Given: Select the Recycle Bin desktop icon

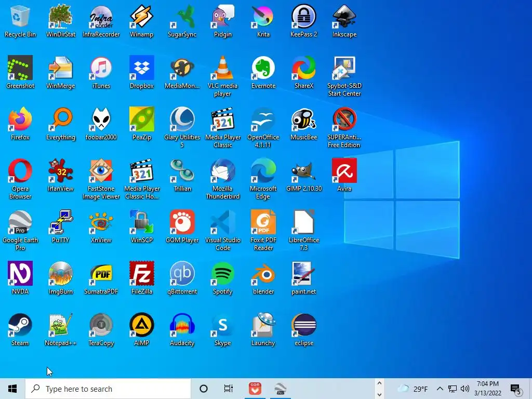Looking at the screenshot, I should tap(20, 21).
